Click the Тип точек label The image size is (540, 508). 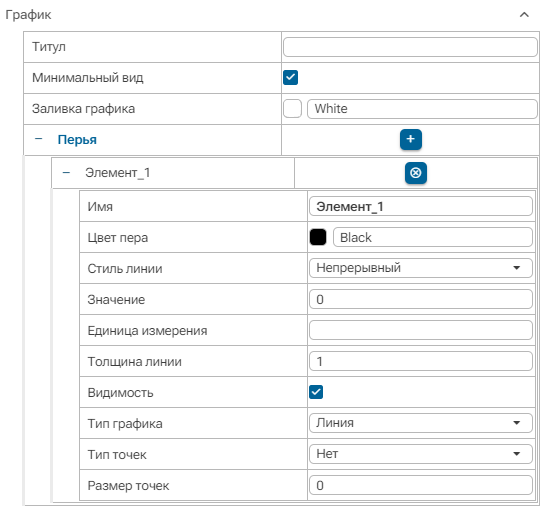coord(117,455)
